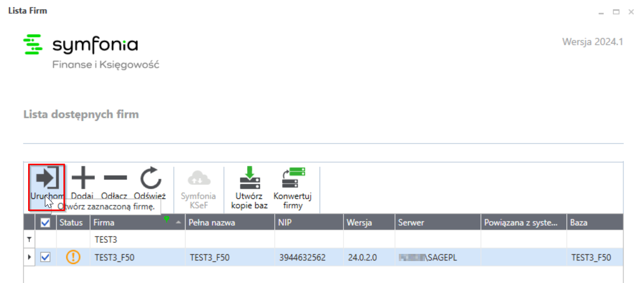Click the TEST3_F50 cell in the Baza column
644x283 pixels.
(595, 257)
